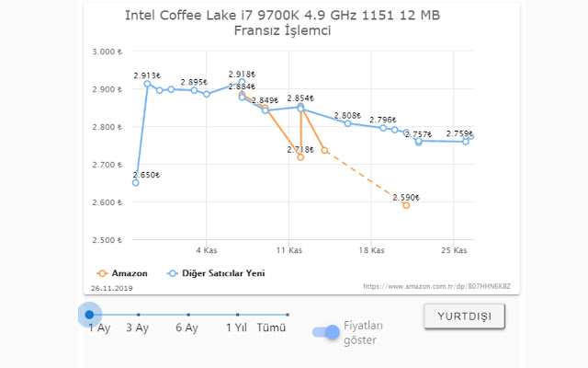The image size is (588, 368).
Task: Select the Amazon 2.590₺ data point
Action: 406,205
